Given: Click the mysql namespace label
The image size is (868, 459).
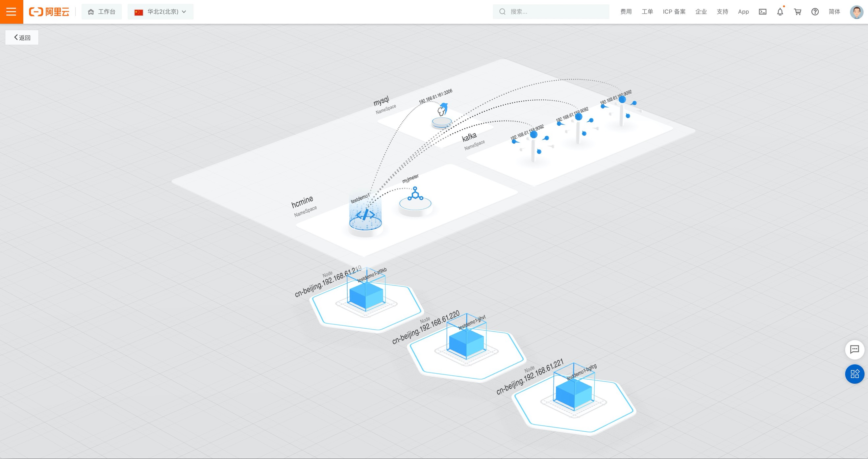Looking at the screenshot, I should coord(382,100).
